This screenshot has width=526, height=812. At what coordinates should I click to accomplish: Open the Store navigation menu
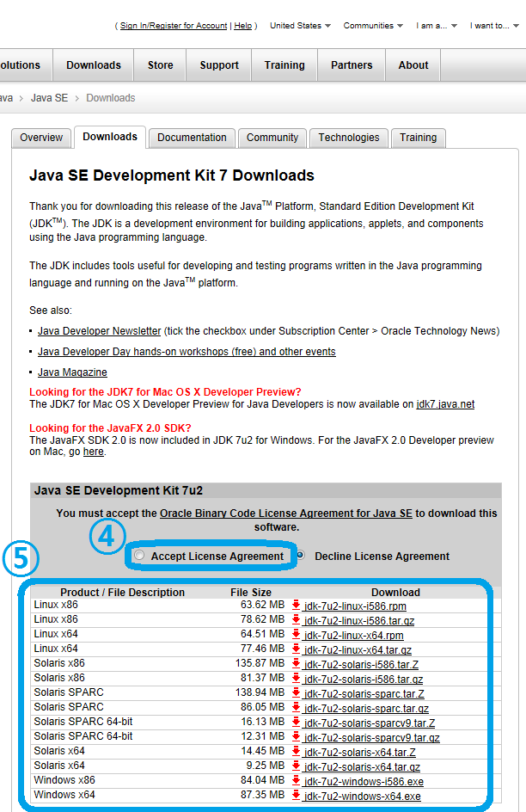coord(161,65)
